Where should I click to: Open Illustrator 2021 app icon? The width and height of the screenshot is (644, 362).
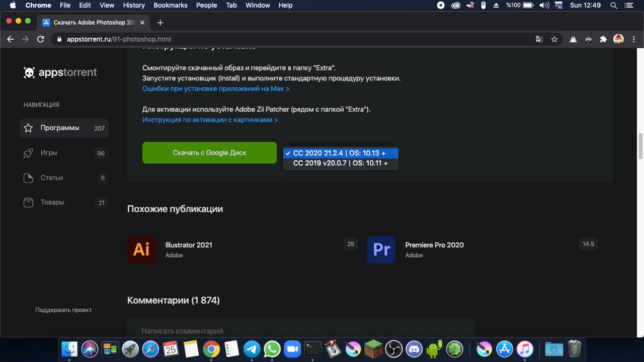pyautogui.click(x=141, y=249)
